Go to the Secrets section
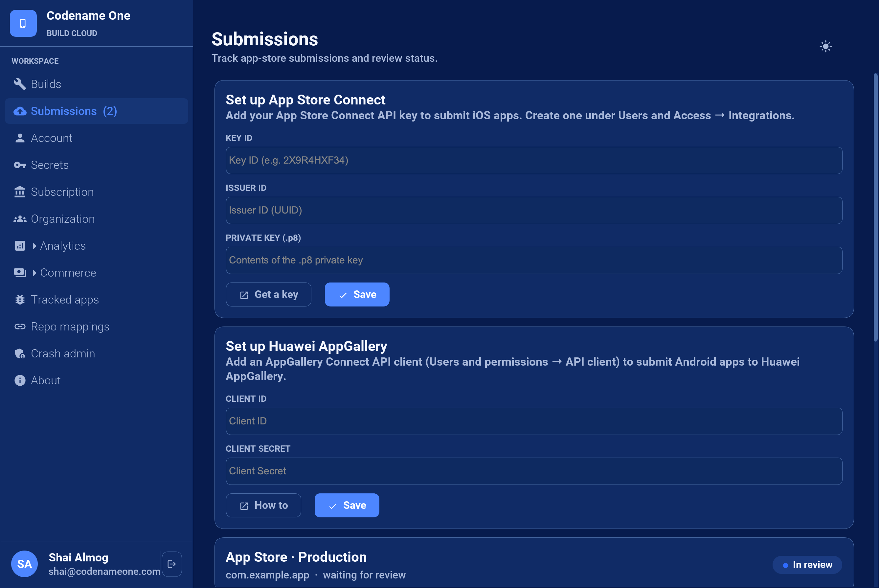This screenshot has height=588, width=879. point(96,165)
